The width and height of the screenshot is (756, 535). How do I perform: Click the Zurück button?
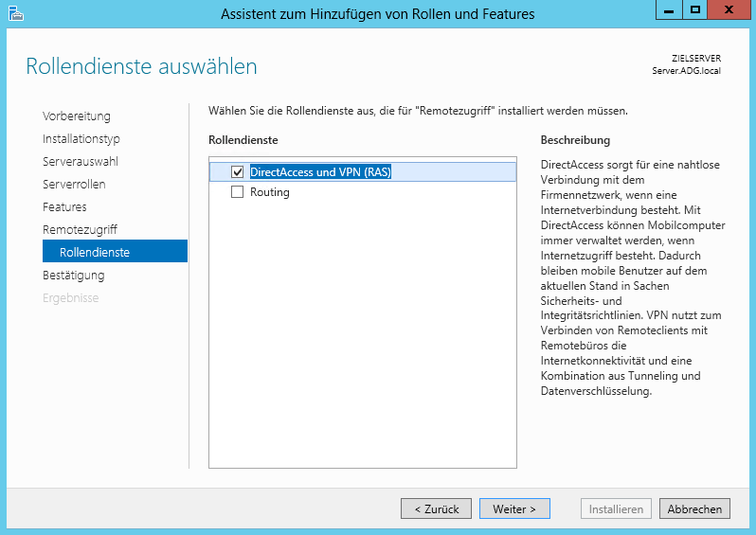[x=436, y=508]
